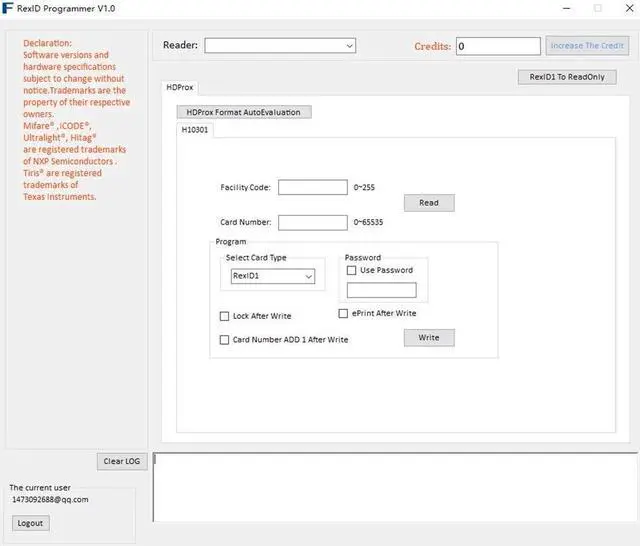Click the Read button

pos(429,203)
